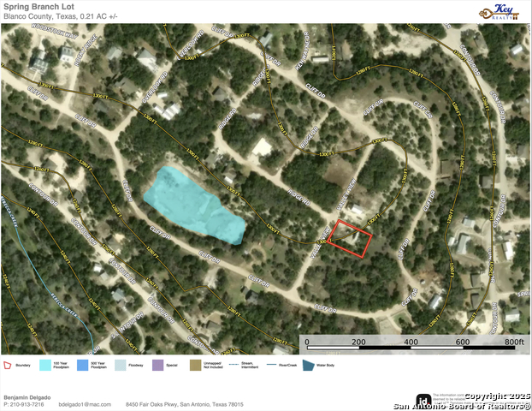The width and height of the screenshot is (532, 411).
Task: Click the Floodway legend swatch
Action: pos(120,365)
